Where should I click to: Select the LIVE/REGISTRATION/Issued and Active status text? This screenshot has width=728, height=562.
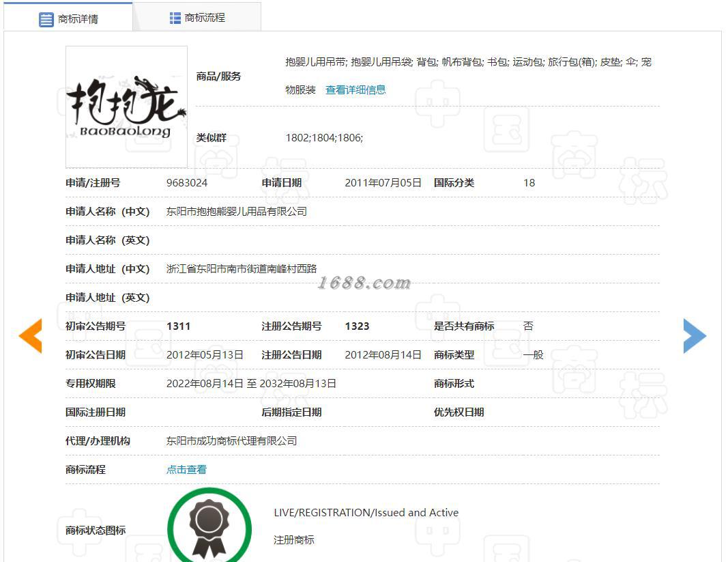coord(366,513)
